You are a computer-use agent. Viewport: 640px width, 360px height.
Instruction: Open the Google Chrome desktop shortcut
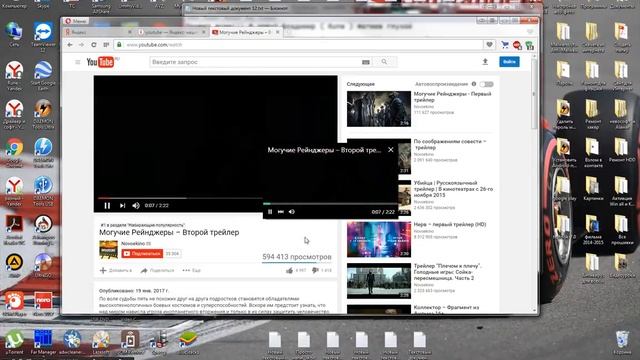[14, 152]
